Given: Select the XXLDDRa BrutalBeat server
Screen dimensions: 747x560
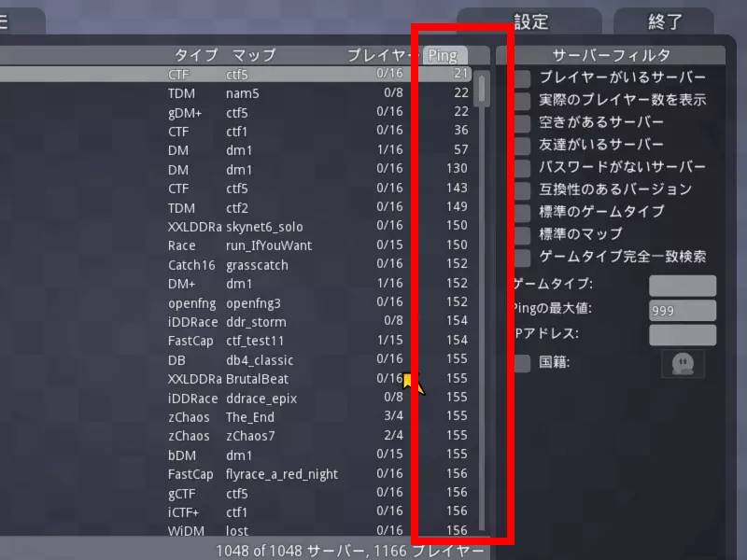Looking at the screenshot, I should pos(236,379).
